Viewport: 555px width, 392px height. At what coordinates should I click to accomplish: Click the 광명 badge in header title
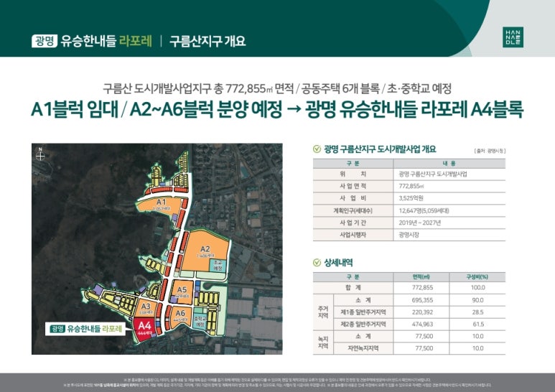(45, 41)
